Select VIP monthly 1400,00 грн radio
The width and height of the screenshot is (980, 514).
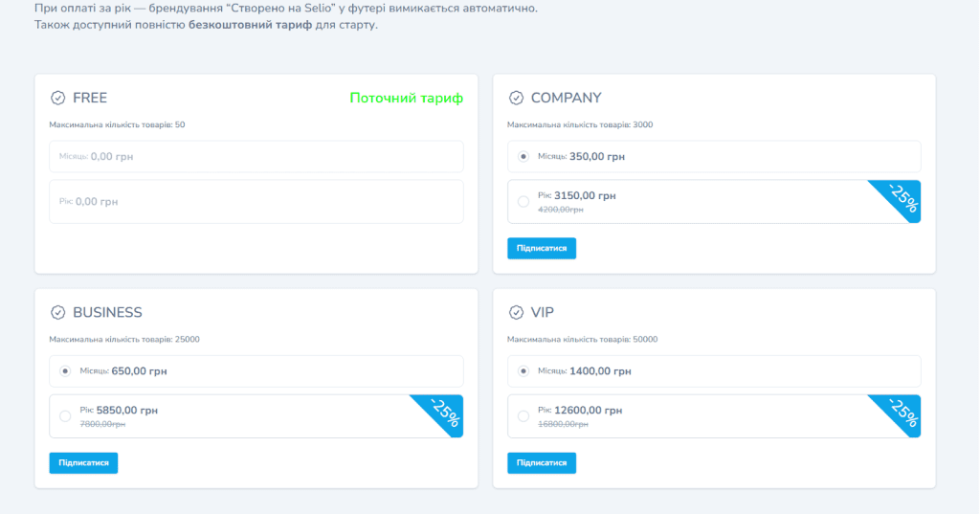click(x=523, y=370)
